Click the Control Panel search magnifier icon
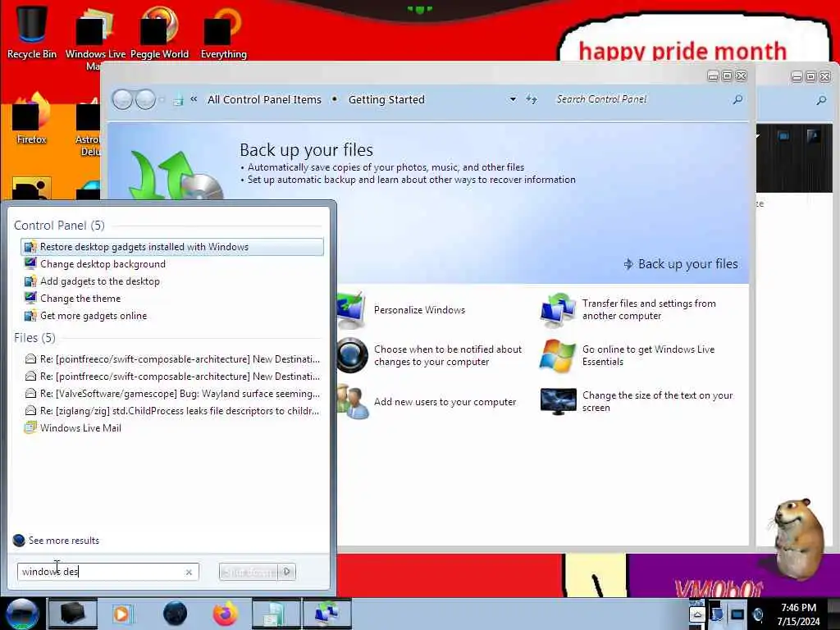 [x=737, y=99]
